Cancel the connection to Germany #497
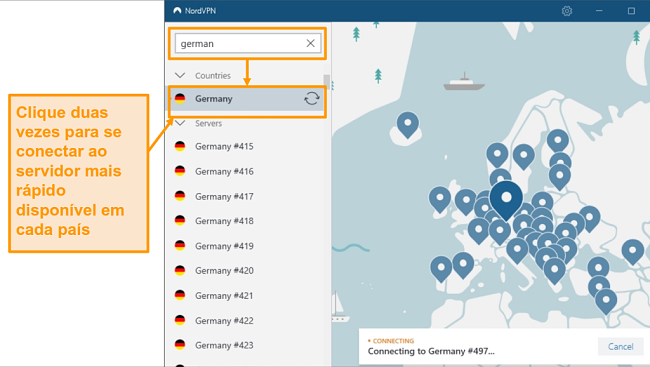 pyautogui.click(x=621, y=347)
